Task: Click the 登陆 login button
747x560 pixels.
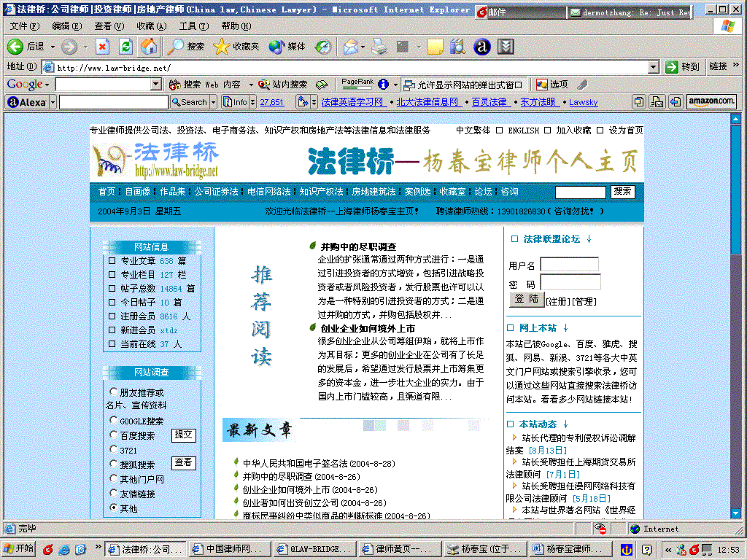Action: point(525,299)
